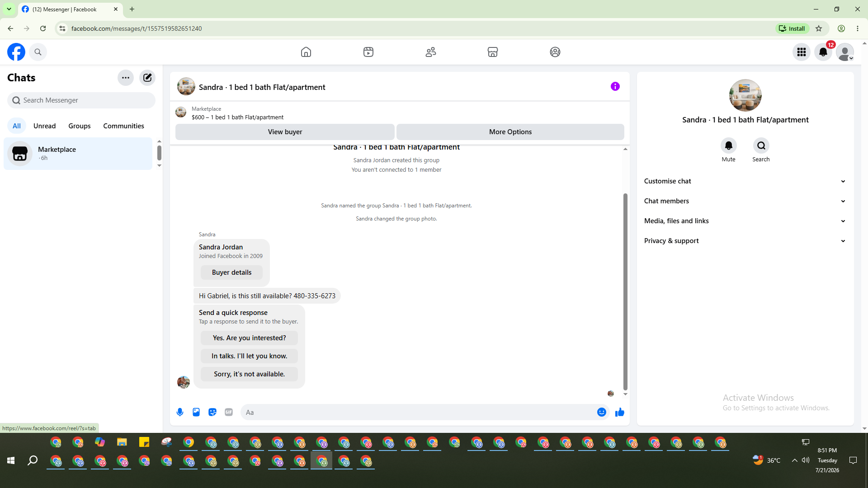Click the conversation scrollbar thumb
This screenshot has width=868, height=488.
tap(625, 291)
